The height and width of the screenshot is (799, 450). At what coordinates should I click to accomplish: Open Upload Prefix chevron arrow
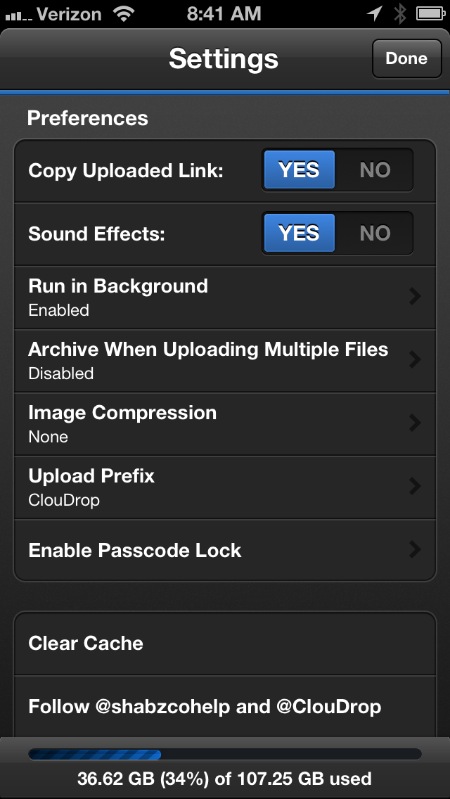(415, 486)
